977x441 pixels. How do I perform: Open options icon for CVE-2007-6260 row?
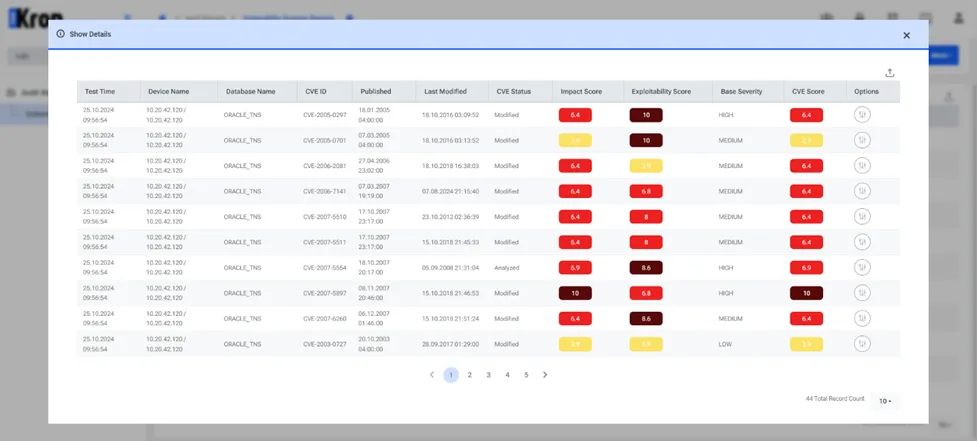point(862,318)
